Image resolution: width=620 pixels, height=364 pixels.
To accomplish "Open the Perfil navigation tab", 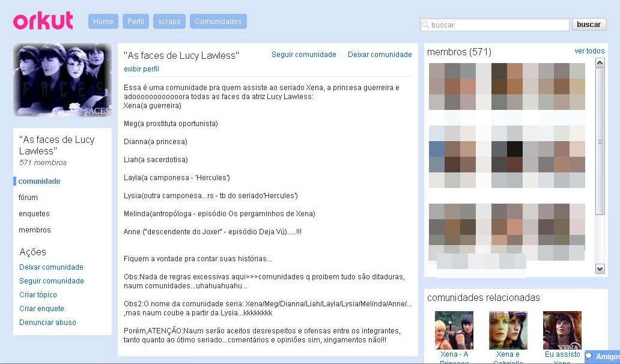I will (x=136, y=22).
